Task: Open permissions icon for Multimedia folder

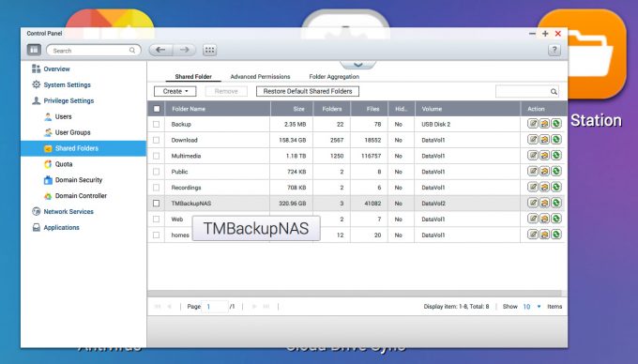Action: click(x=544, y=156)
